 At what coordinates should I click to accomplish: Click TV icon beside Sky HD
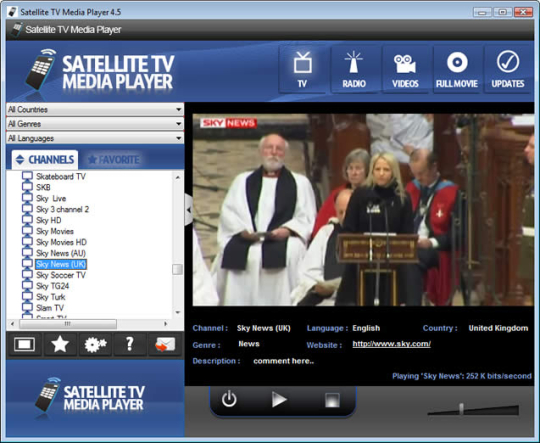27,219
